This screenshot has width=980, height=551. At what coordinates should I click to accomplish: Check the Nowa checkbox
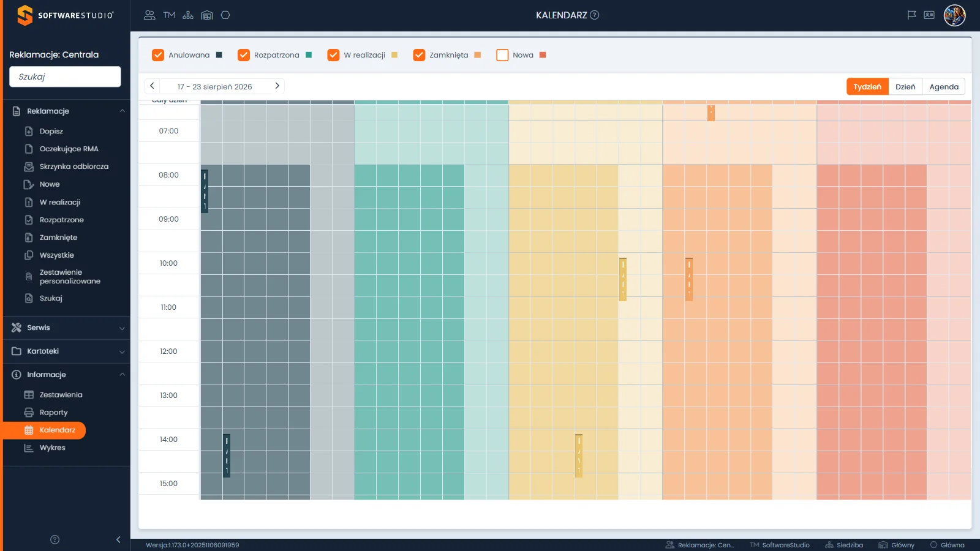[502, 55]
